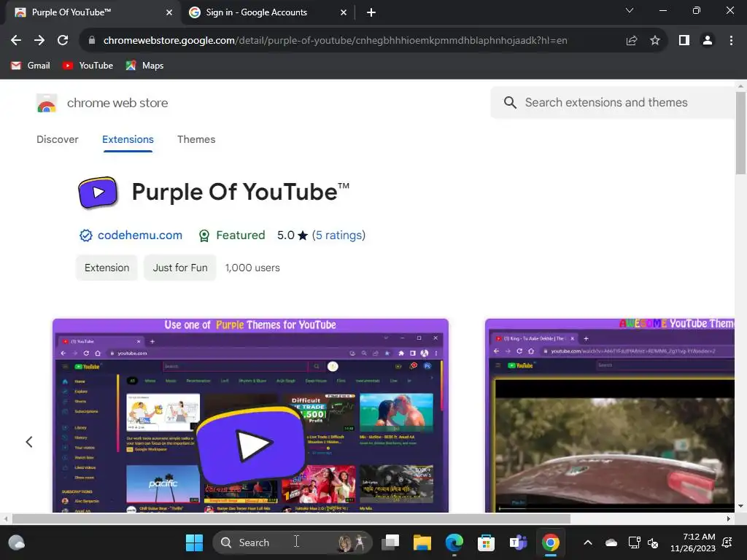Open the Discover tab
Image resolution: width=747 pixels, height=560 pixels.
[x=57, y=139]
